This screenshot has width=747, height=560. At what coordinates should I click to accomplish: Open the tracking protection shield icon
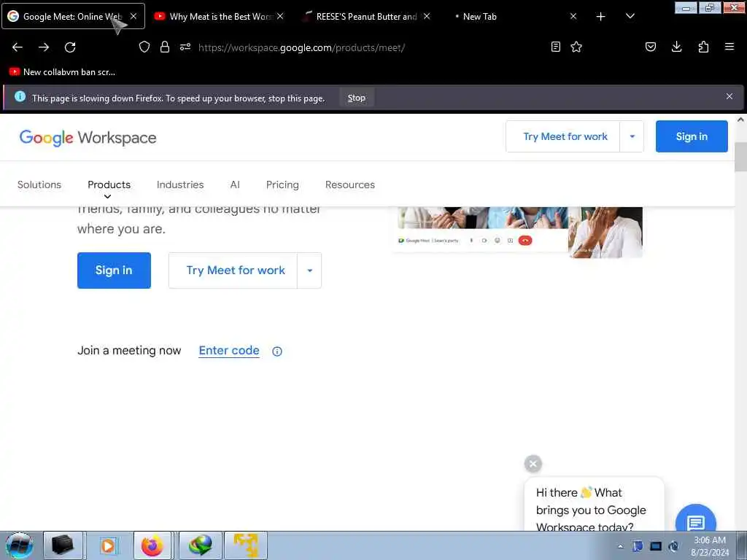tap(144, 47)
